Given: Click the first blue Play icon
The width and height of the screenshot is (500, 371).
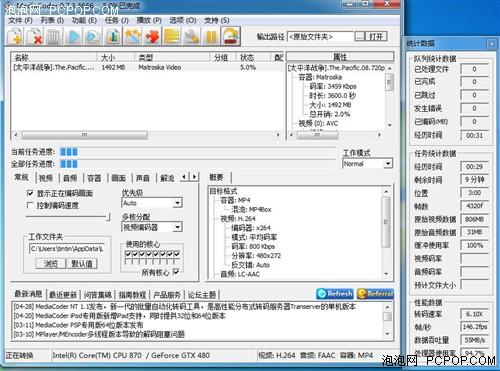Looking at the screenshot, I should (x=73, y=36).
